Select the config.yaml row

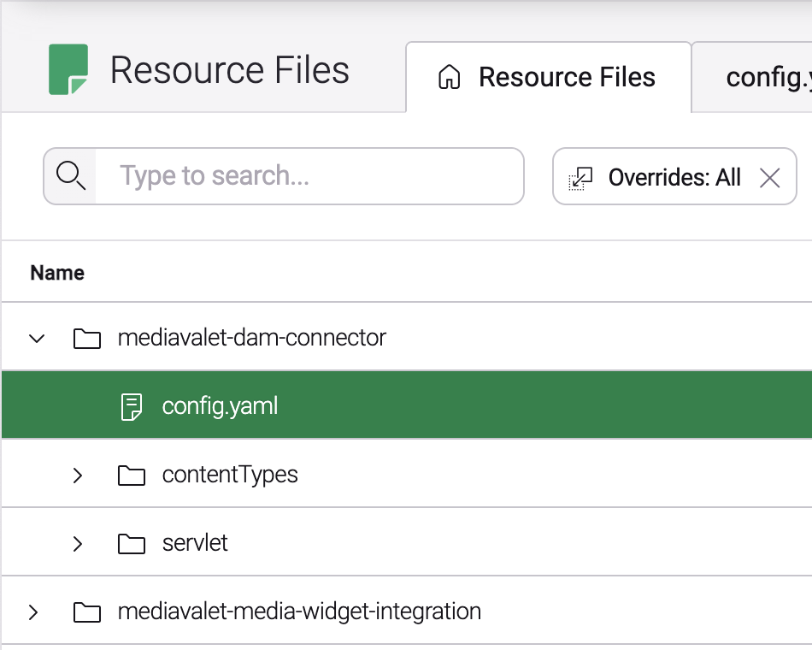pyautogui.click(x=407, y=405)
